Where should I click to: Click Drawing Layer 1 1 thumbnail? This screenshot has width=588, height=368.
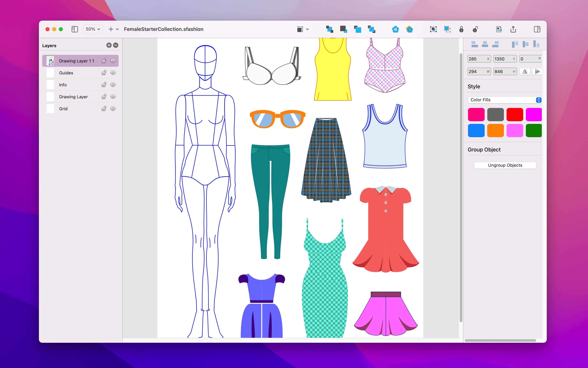(50, 61)
